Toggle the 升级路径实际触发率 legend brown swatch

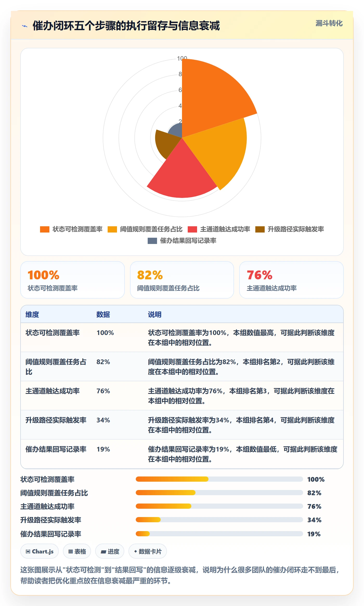260,229
